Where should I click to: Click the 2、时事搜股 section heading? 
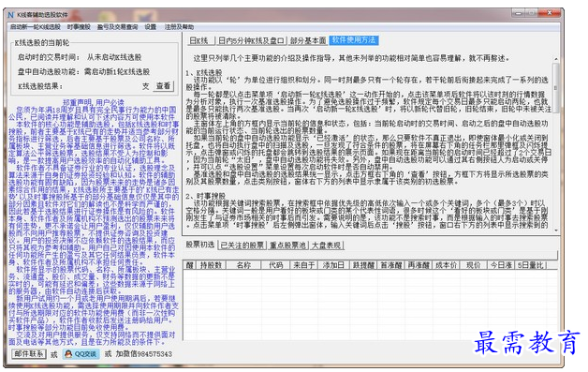[205, 196]
